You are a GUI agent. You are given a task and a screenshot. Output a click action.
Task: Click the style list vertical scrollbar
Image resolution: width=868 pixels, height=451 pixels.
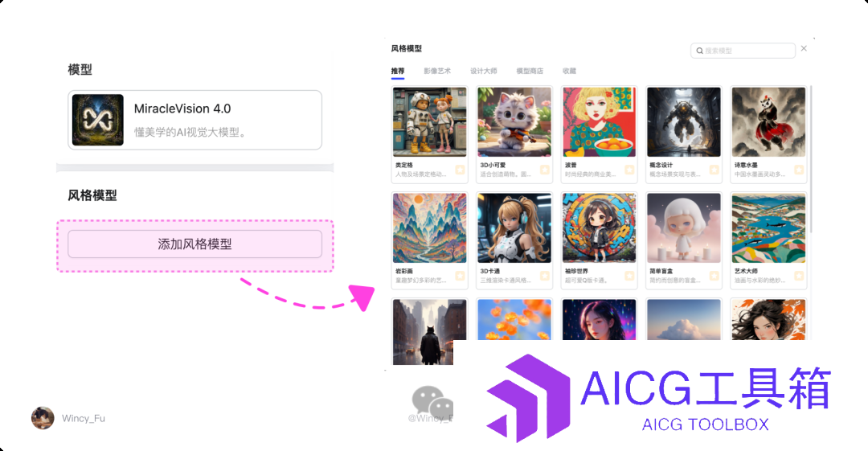pyautogui.click(x=811, y=159)
